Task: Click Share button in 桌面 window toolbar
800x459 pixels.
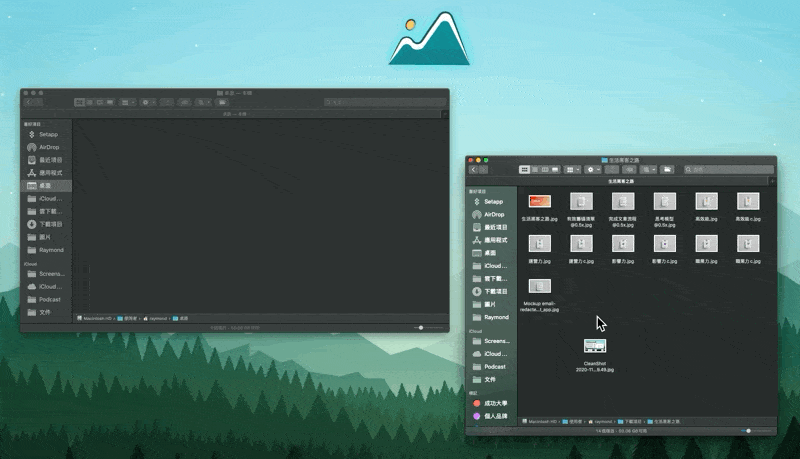Action: [x=167, y=103]
